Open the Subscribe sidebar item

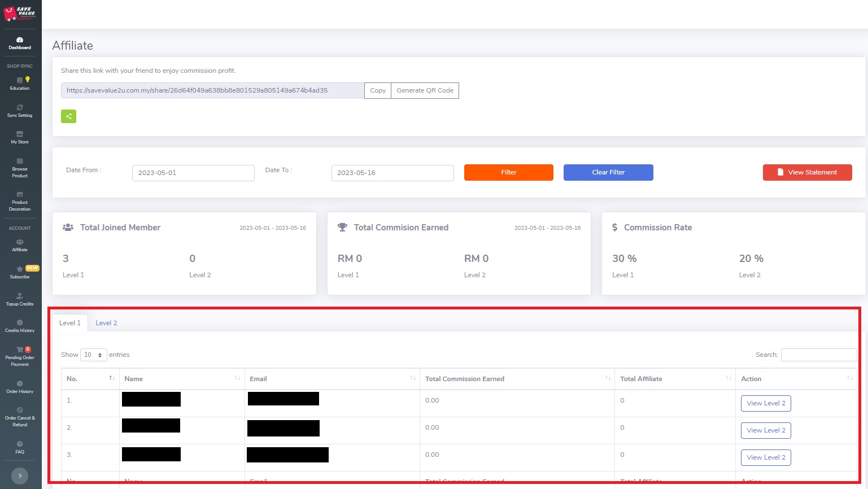pos(20,272)
